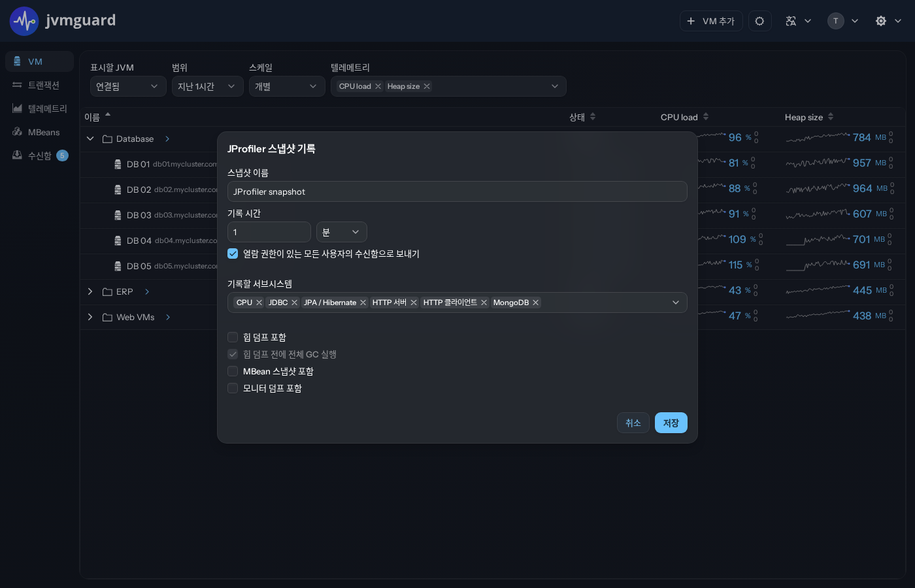915x588 pixels.
Task: Open the theme toggle icon button
Action: [759, 21]
